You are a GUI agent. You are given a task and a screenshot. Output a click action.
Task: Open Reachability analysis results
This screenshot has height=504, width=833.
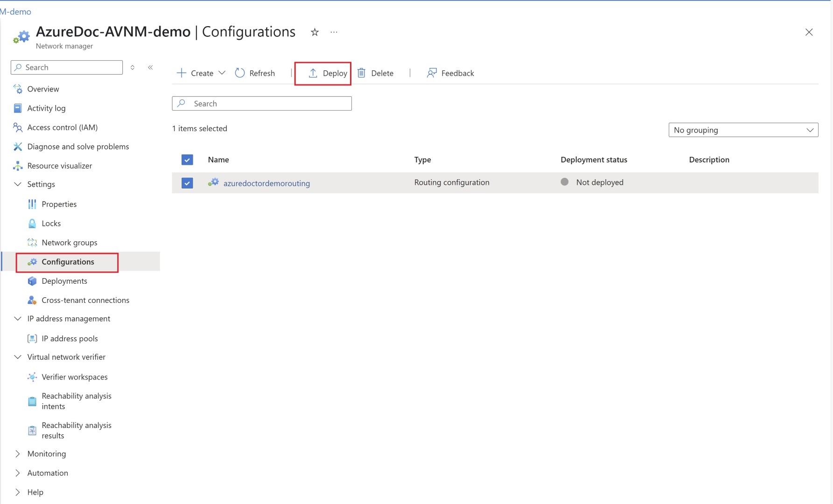coord(77,430)
